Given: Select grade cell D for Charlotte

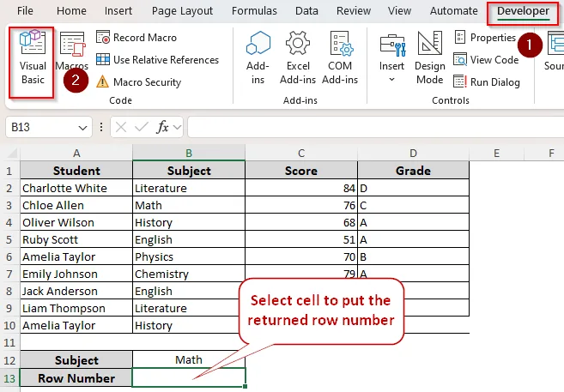Looking at the screenshot, I should pos(413,188).
